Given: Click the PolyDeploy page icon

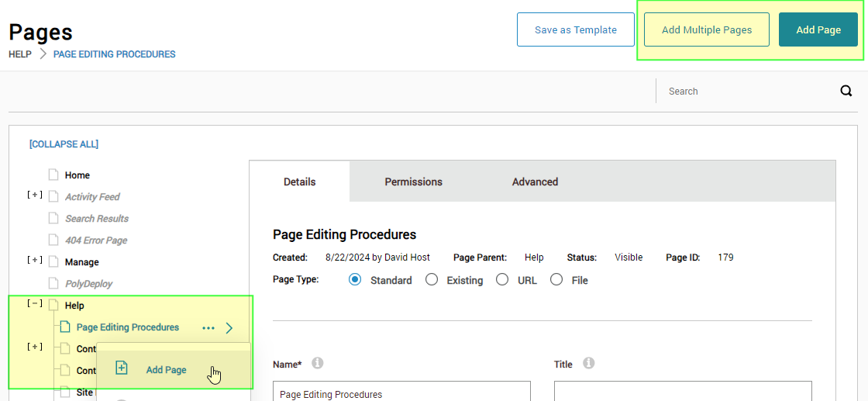Looking at the screenshot, I should pos(53,284).
